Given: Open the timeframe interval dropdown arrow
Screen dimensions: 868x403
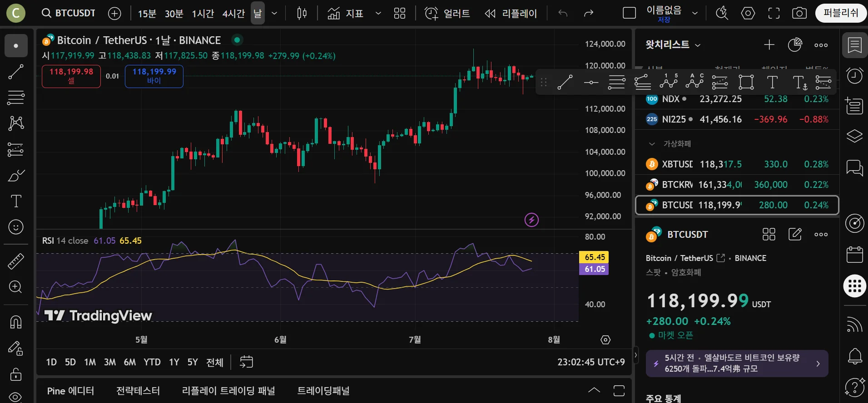Looking at the screenshot, I should click(x=274, y=14).
